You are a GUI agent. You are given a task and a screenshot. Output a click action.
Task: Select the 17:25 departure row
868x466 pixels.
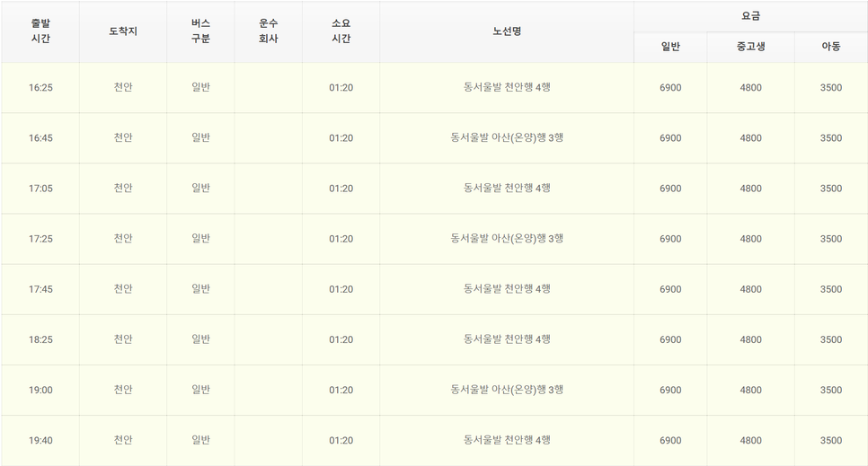pyautogui.click(x=40, y=239)
